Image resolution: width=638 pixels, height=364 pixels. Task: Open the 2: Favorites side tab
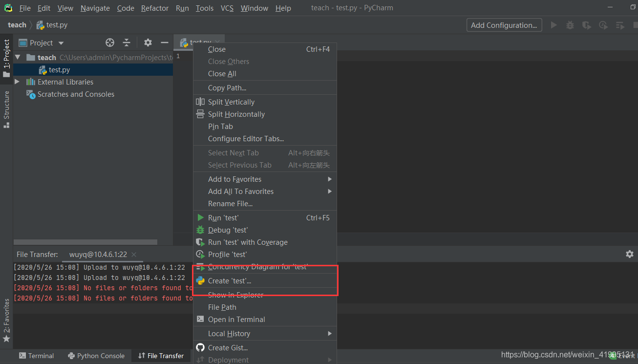click(6, 320)
